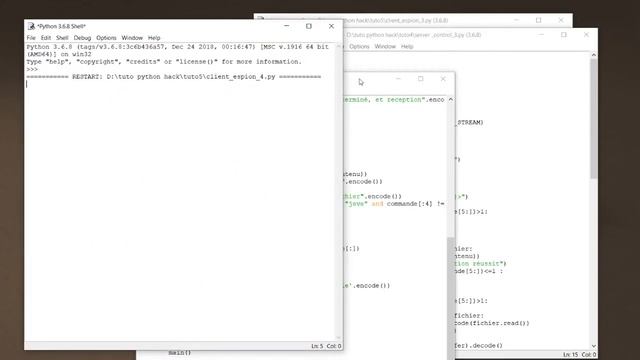Click scroll down arrow in server_control editor

(593, 346)
